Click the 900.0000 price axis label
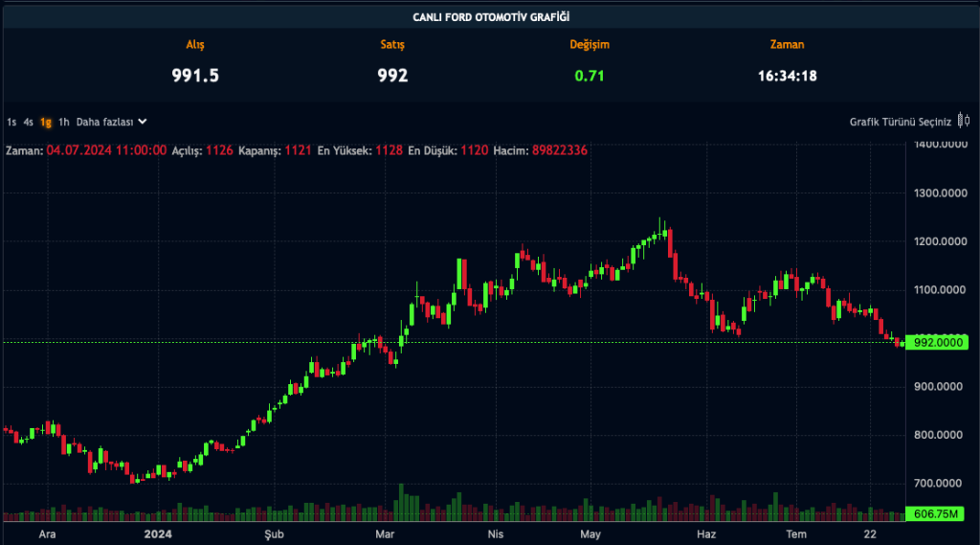Screen dimensions: 980x545 pyautogui.click(x=940, y=387)
